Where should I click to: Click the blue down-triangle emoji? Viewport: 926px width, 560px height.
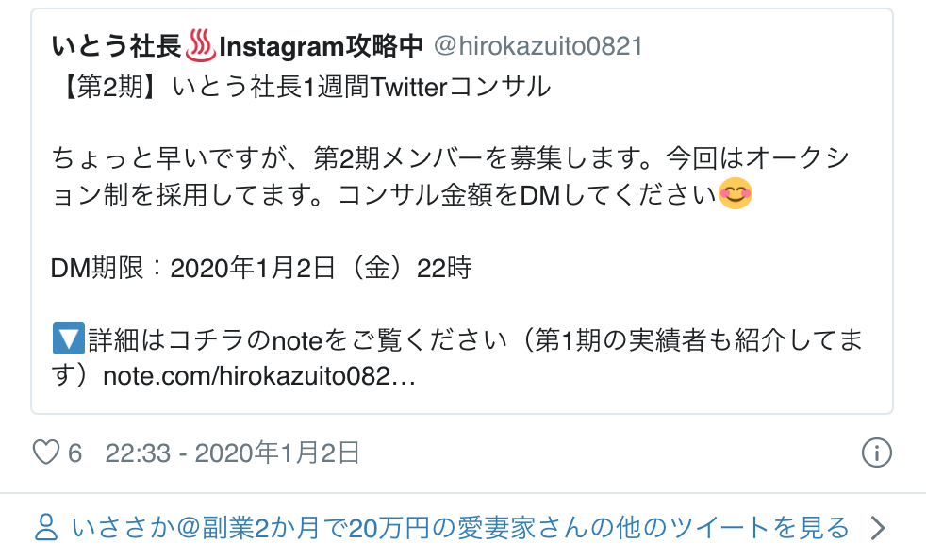69,338
